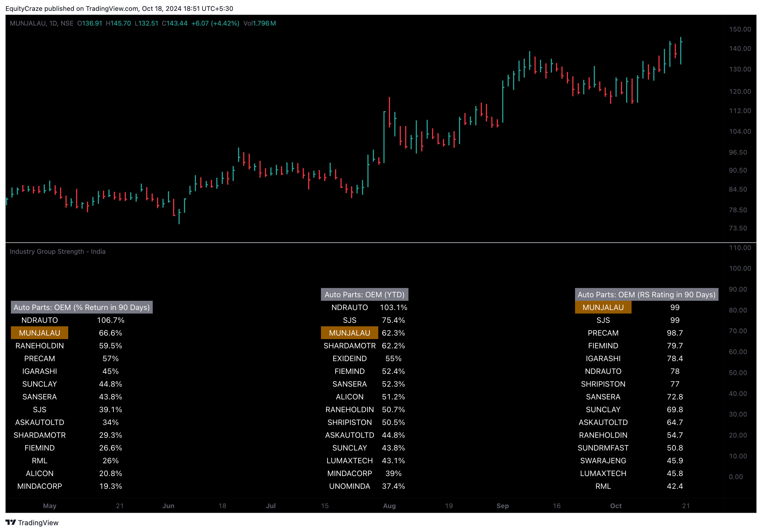This screenshot has width=762, height=532.
Task: Select SUNDRMFAST in RS Rating table
Action: click(x=603, y=448)
